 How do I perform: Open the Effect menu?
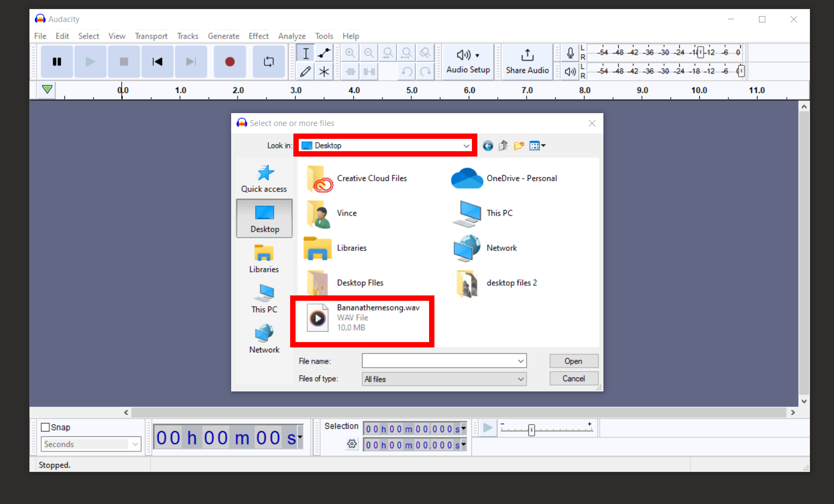[259, 36]
